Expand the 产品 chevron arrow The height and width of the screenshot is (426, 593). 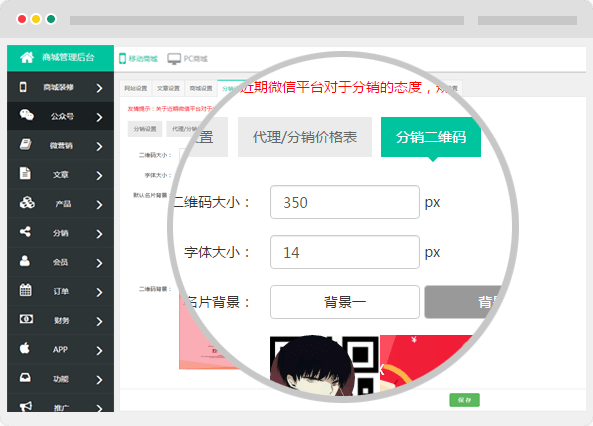[99, 205]
